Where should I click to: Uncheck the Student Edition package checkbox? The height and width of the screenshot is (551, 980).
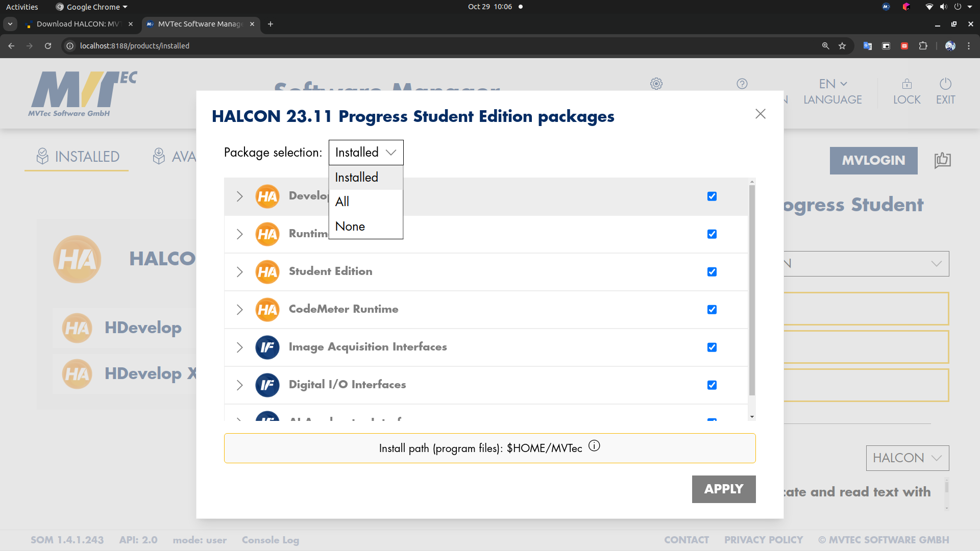[x=712, y=272]
